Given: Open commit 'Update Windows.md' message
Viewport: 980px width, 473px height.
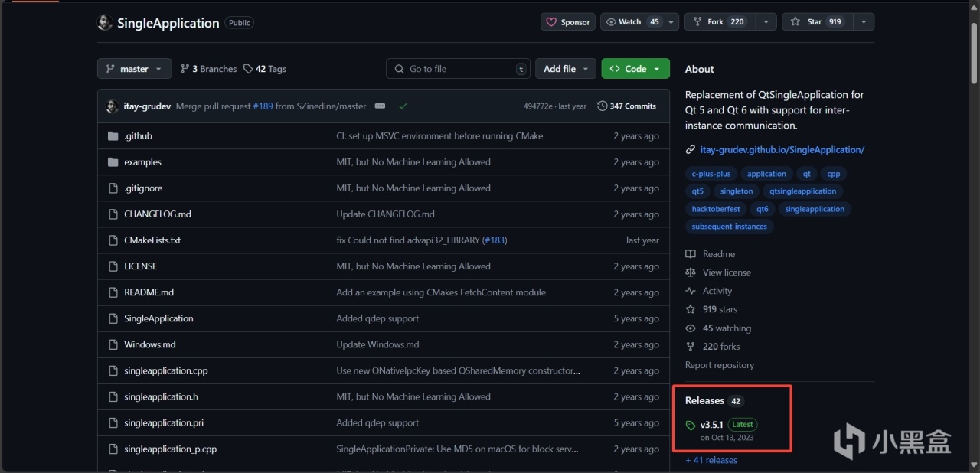Looking at the screenshot, I should [x=377, y=344].
